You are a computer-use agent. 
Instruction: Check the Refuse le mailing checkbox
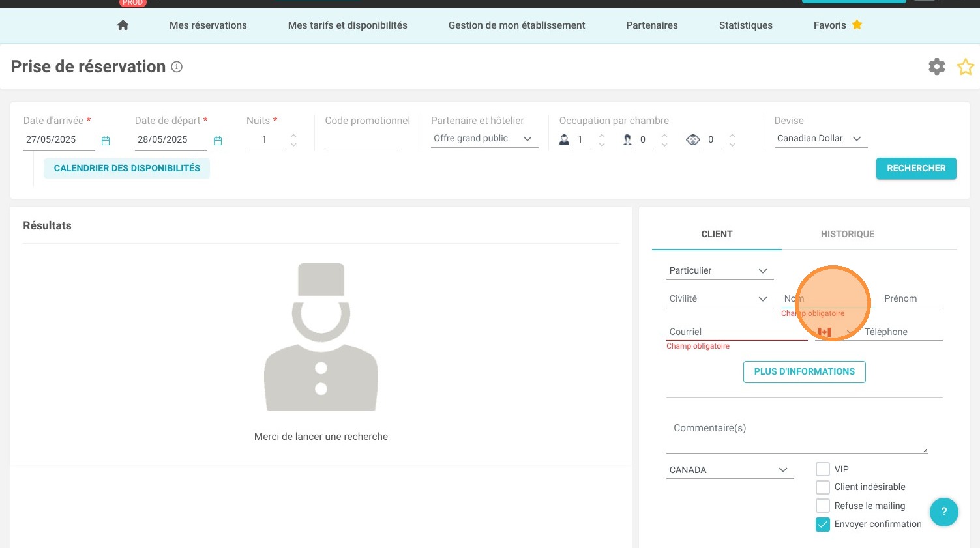(x=823, y=506)
